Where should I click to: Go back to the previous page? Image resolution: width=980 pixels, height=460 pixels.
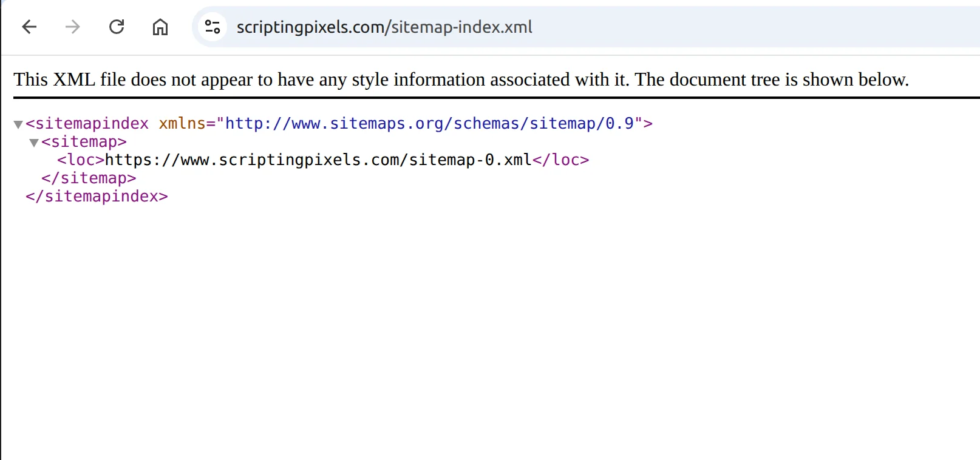pyautogui.click(x=29, y=27)
